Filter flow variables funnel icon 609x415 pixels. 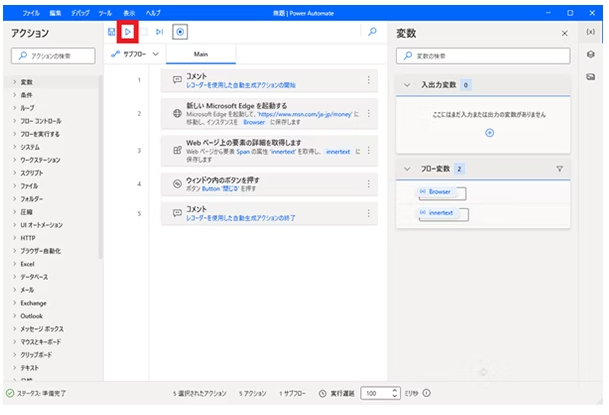(559, 169)
